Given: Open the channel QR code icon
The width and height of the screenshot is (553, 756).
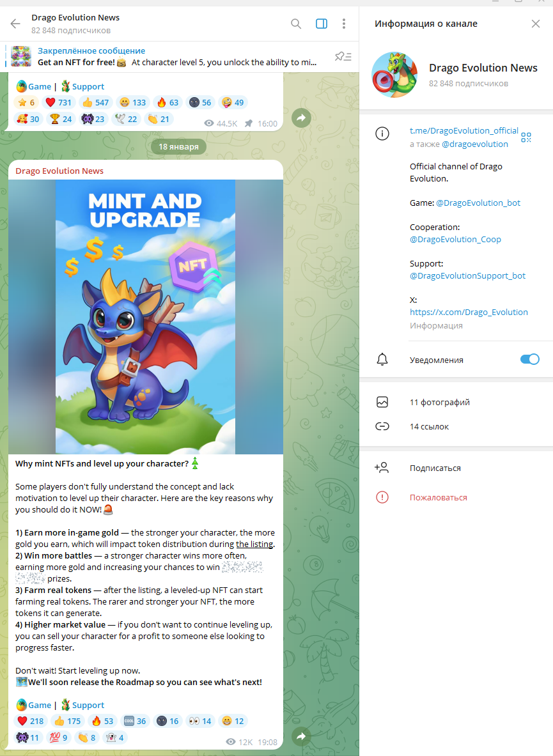Looking at the screenshot, I should point(526,137).
